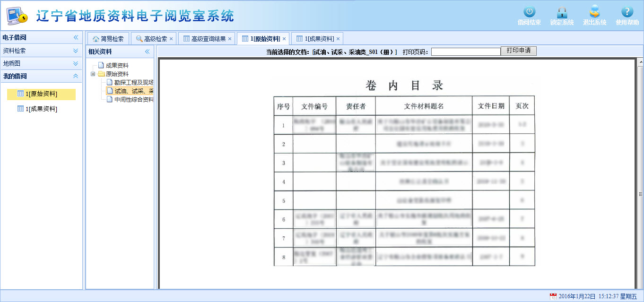Select 勘探工程及现场 tree item
Image resolution: width=644 pixels, height=302 pixels.
133,83
